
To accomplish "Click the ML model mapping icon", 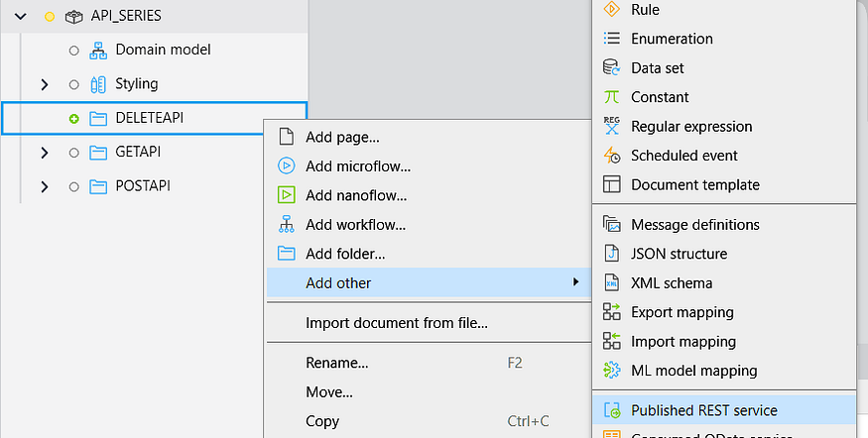I will [x=612, y=371].
